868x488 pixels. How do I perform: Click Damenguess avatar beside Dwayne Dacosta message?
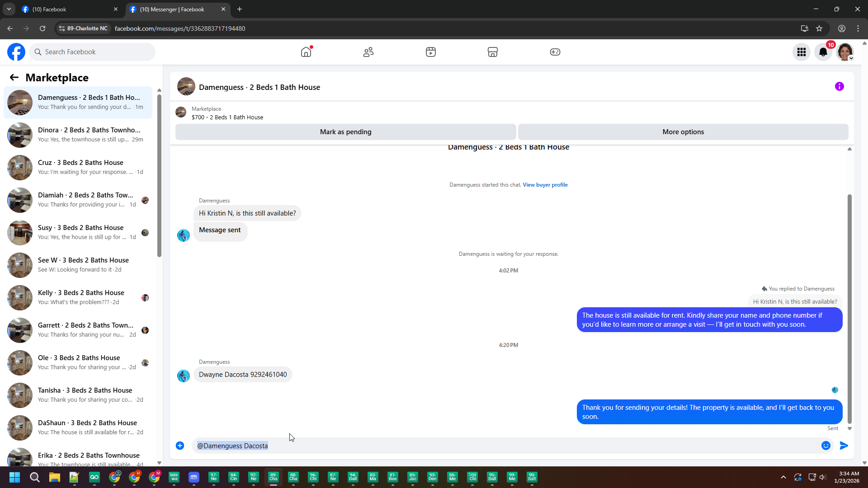[x=184, y=376]
